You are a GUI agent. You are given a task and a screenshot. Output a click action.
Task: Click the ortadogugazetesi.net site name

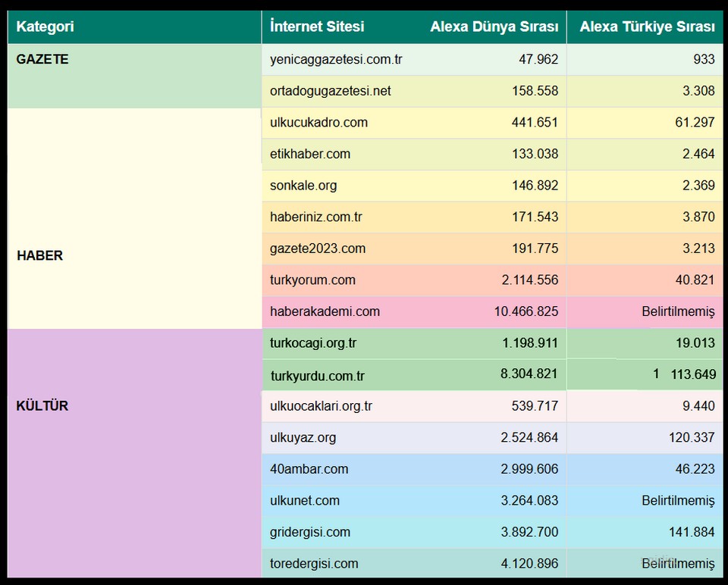tap(331, 91)
